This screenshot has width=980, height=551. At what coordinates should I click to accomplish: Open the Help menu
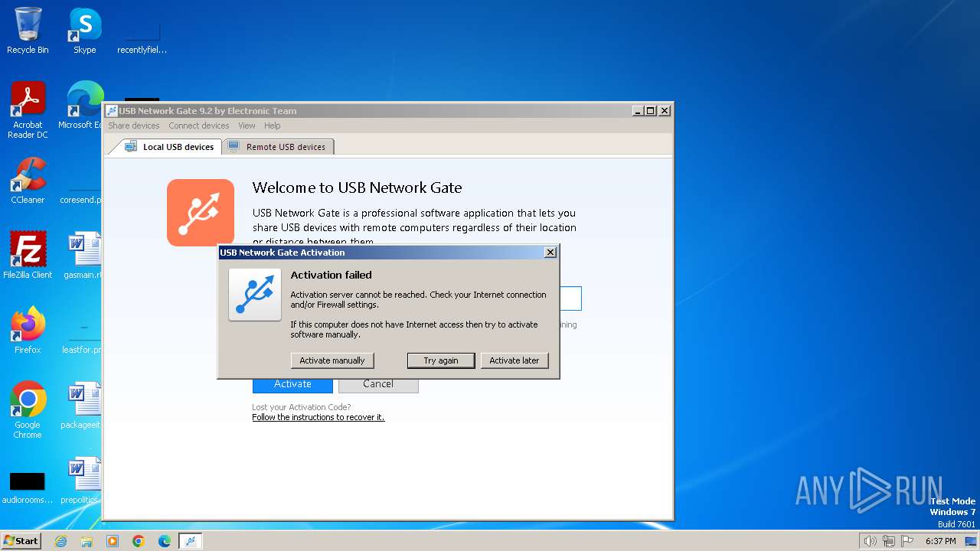(x=273, y=126)
